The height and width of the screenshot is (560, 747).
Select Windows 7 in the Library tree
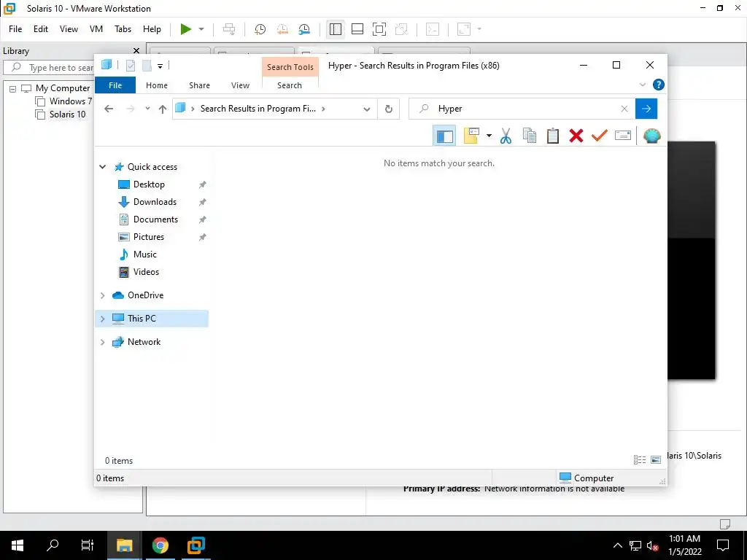coord(71,101)
